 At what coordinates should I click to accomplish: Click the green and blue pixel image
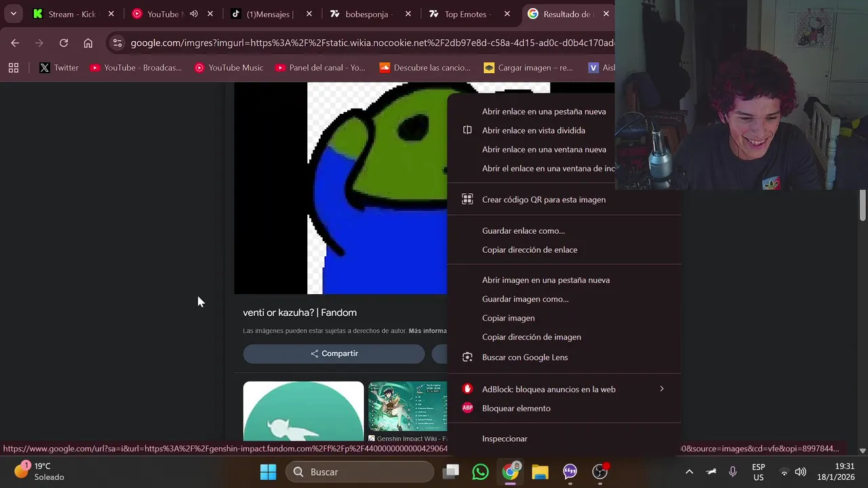tap(377, 188)
